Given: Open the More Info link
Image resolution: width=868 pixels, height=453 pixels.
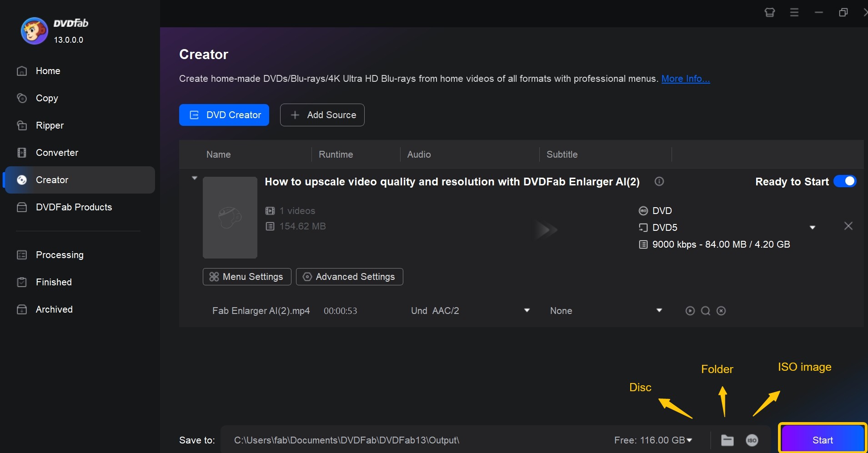Looking at the screenshot, I should [685, 79].
